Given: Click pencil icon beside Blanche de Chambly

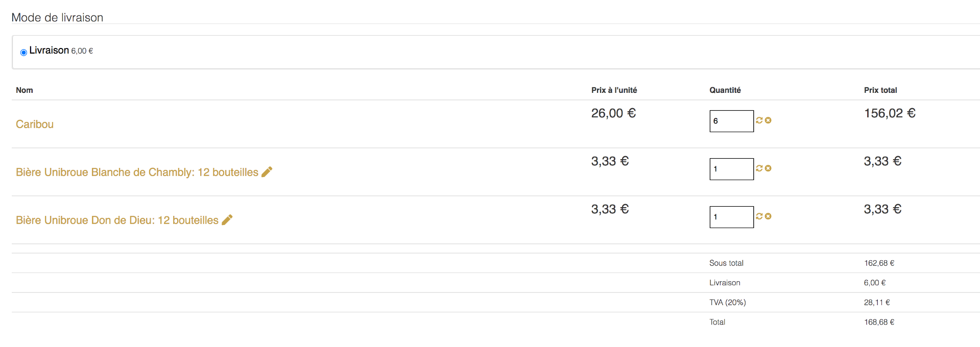Looking at the screenshot, I should tap(267, 172).
